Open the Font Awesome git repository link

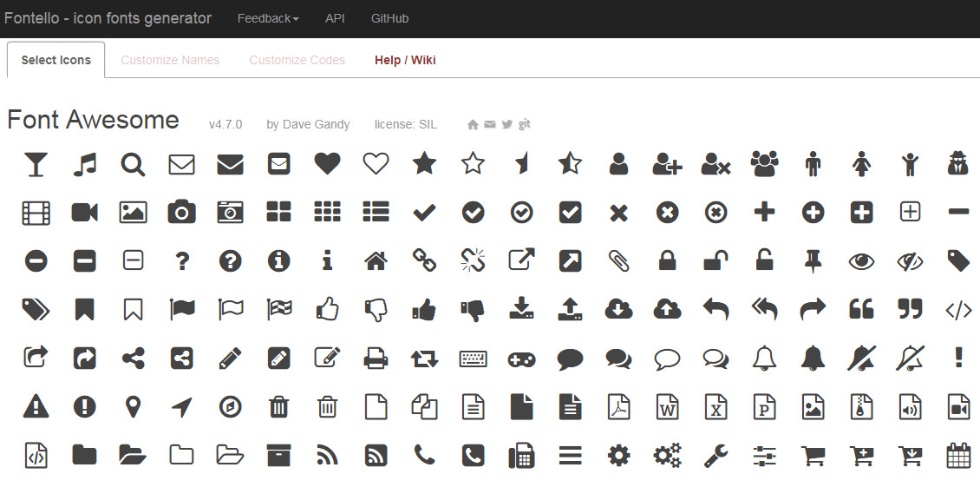(x=525, y=124)
